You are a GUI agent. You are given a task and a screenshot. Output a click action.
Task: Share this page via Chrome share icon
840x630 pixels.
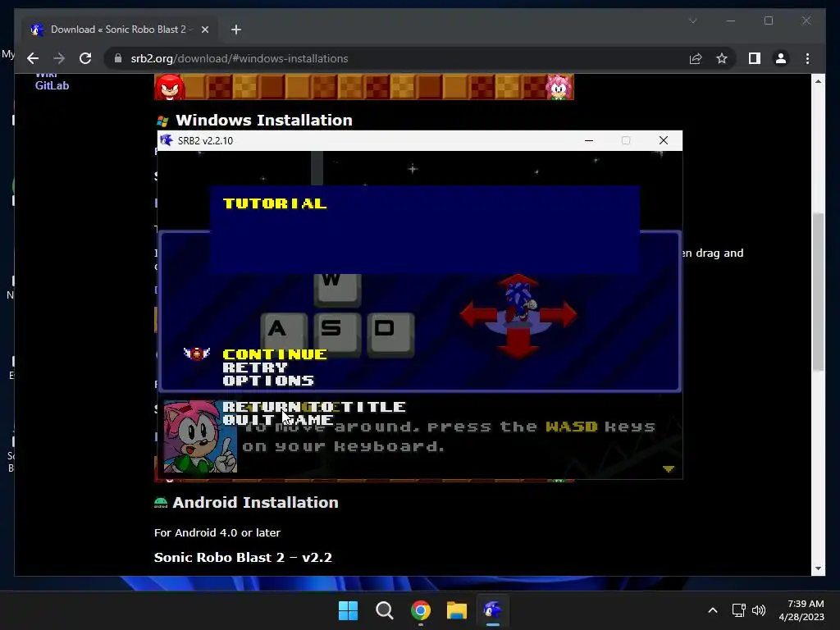pyautogui.click(x=696, y=58)
